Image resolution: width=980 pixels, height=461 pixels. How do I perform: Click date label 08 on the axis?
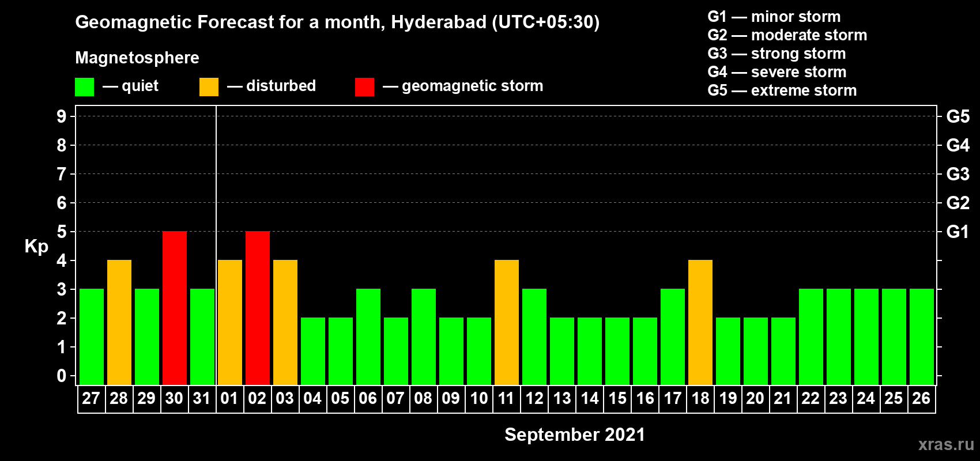[x=423, y=398]
